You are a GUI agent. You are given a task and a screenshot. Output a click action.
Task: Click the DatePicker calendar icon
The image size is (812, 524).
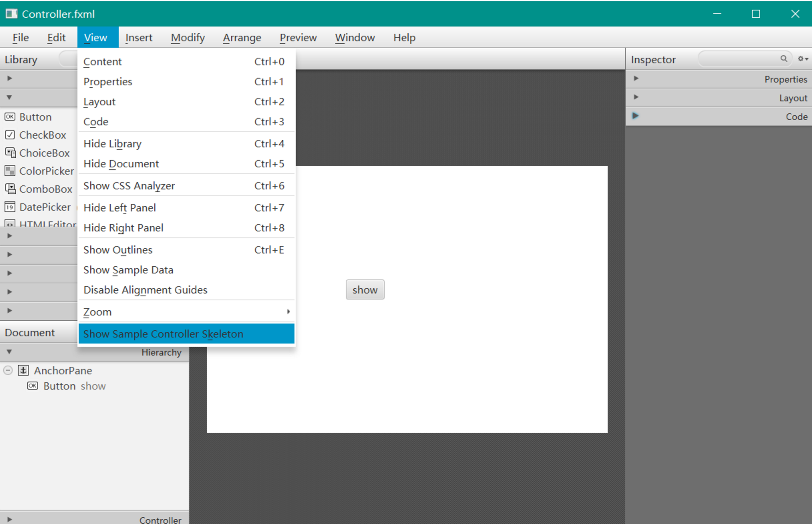(x=10, y=207)
